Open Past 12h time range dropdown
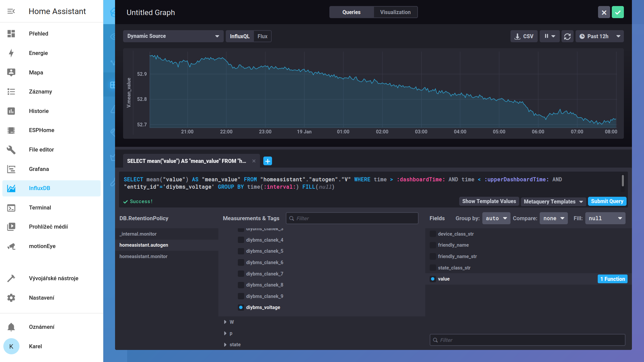Viewport: 644px width, 362px height. click(599, 36)
